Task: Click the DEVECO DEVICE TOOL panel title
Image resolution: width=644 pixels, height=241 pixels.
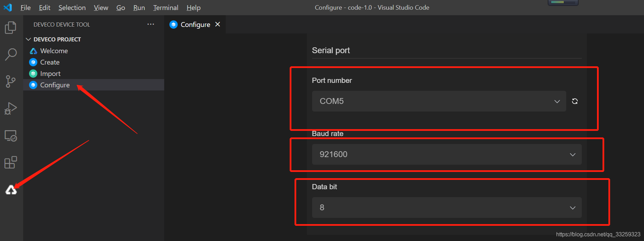Action: [62, 25]
